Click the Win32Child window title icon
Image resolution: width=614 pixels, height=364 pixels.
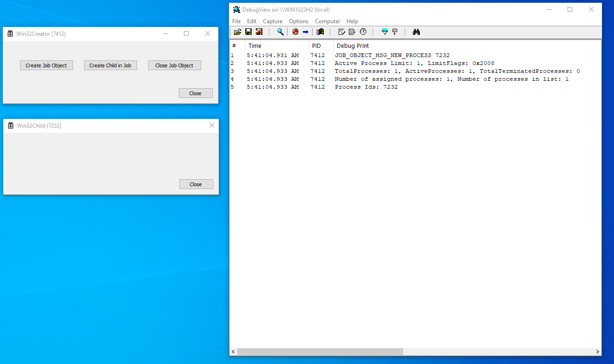11,125
